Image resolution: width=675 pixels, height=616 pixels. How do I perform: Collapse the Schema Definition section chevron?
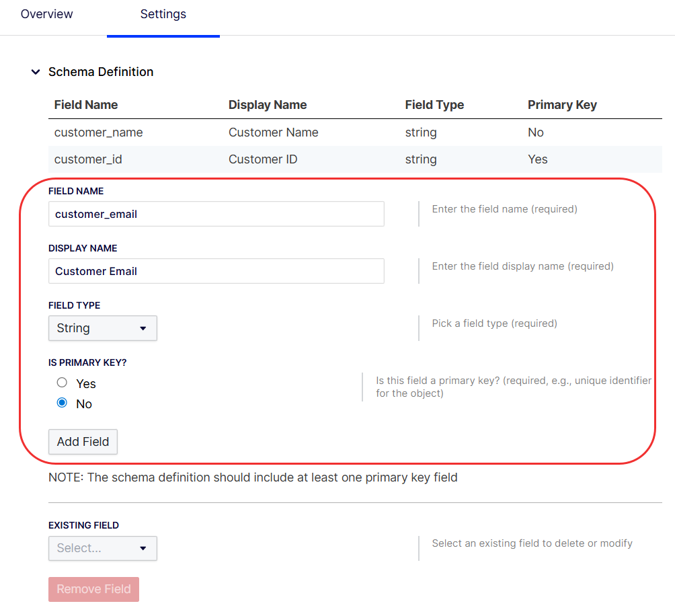point(36,72)
